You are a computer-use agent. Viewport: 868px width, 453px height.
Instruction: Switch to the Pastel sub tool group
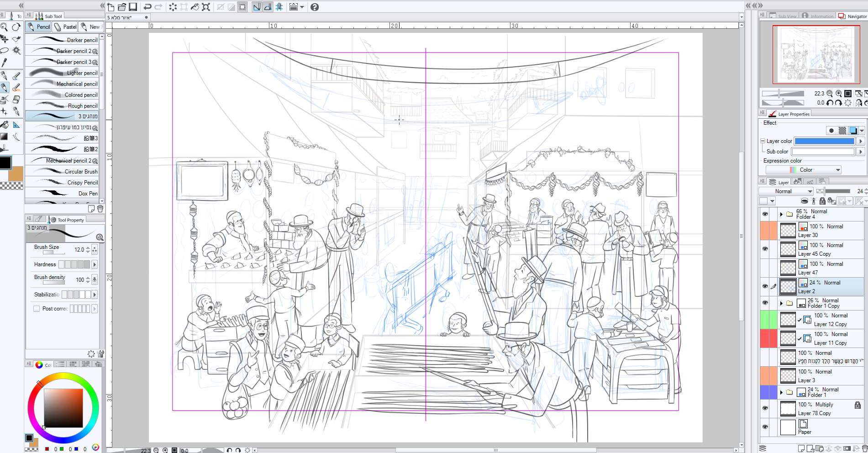tap(65, 27)
